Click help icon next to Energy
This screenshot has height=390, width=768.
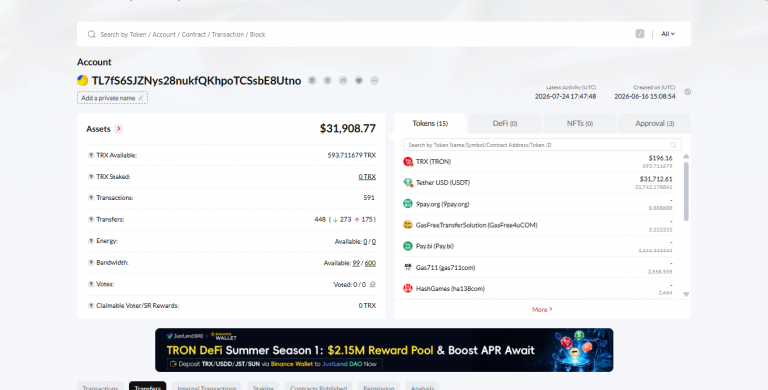tap(91, 241)
